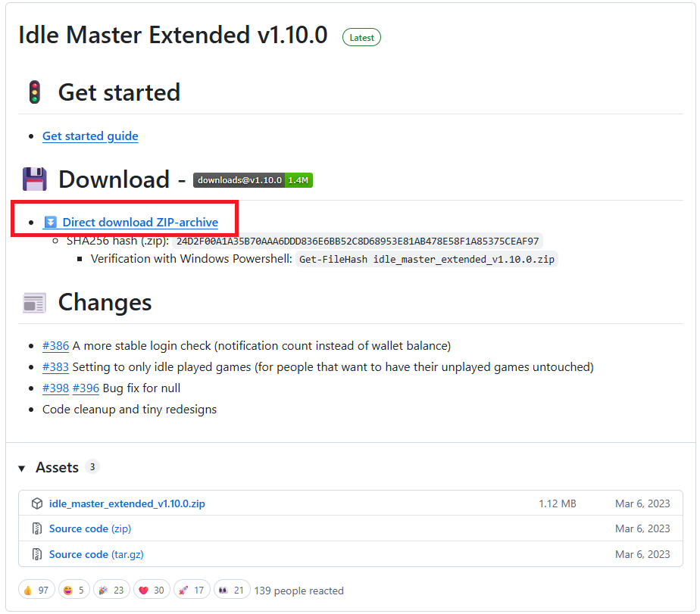The width and height of the screenshot is (700, 614).
Task: Click package icon beside idle_master_extended zip
Action: pos(37,503)
